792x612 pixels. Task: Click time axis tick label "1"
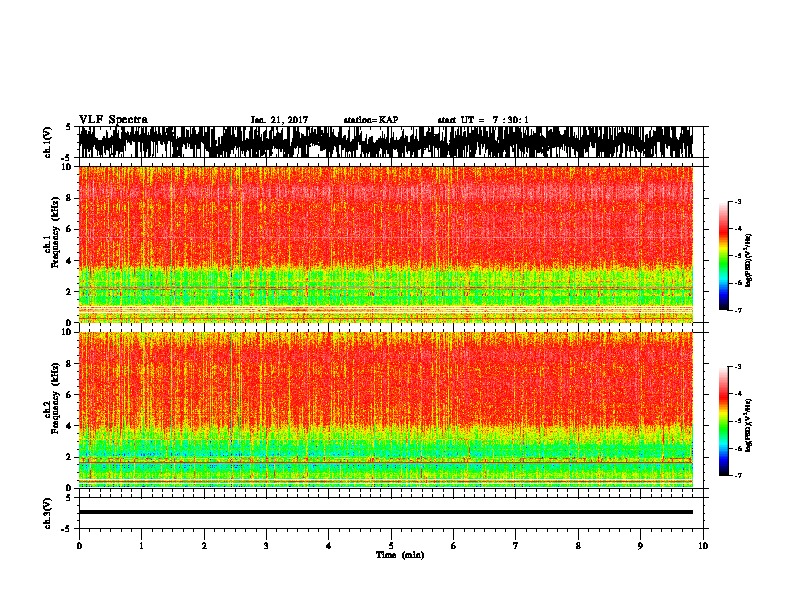coord(141,546)
